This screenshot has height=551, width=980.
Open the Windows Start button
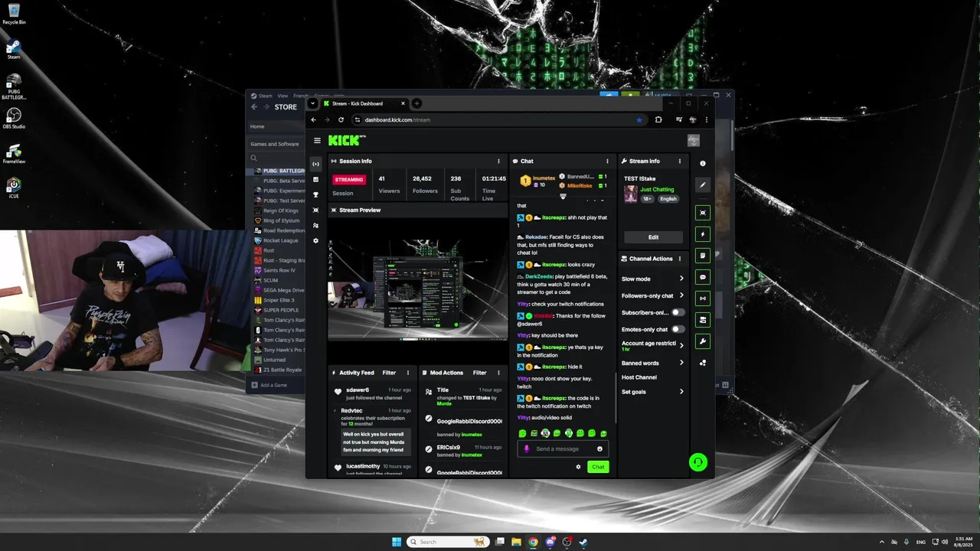(397, 542)
